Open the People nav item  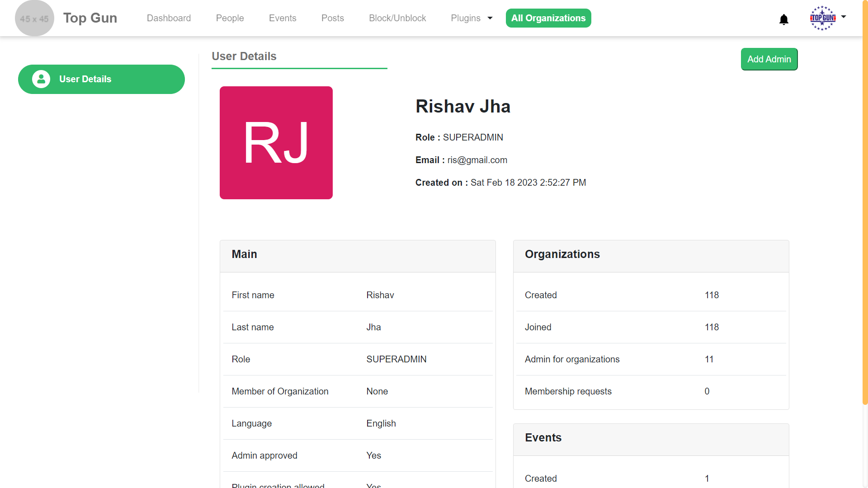pos(230,18)
